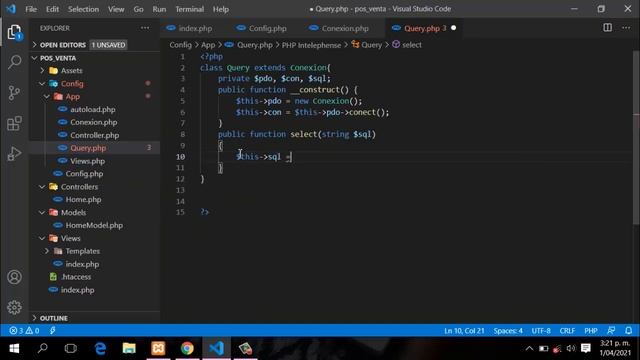640x360 pixels.
Task: Collapse the App folder
Action: (x=73, y=97)
